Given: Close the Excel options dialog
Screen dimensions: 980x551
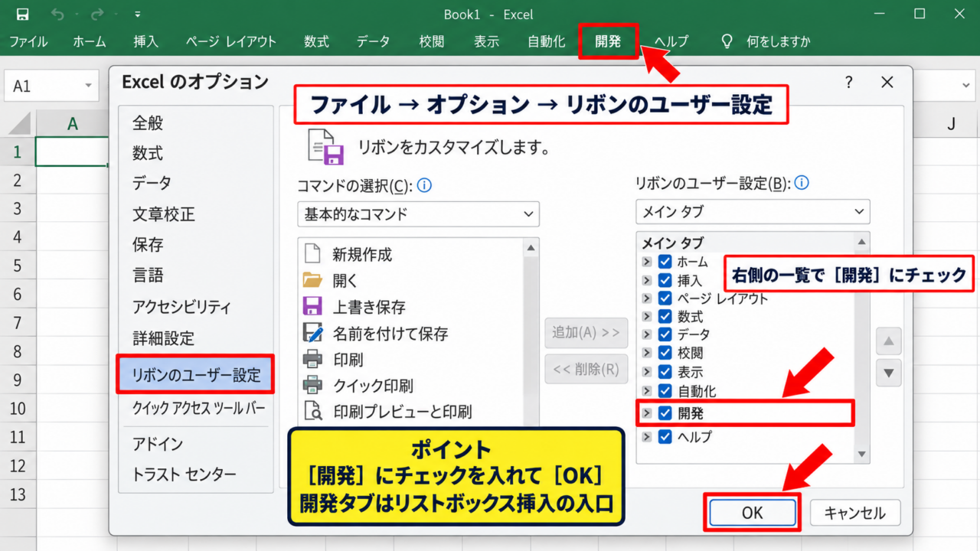Looking at the screenshot, I should coord(887,83).
